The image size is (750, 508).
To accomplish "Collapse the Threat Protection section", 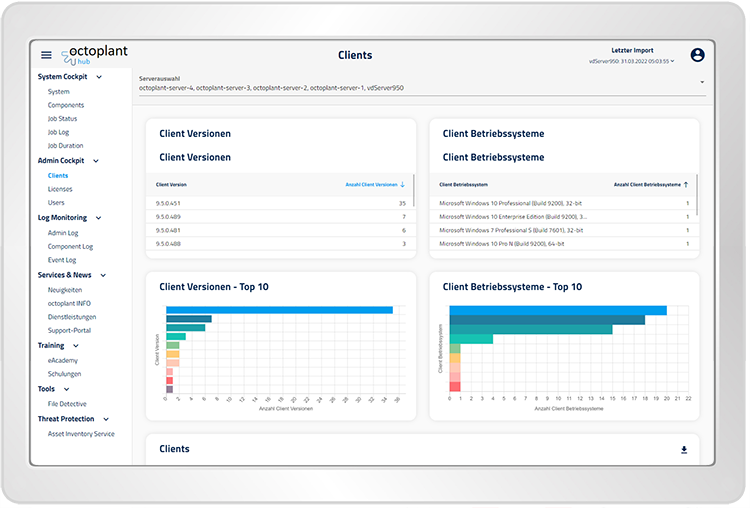I will pyautogui.click(x=106, y=420).
